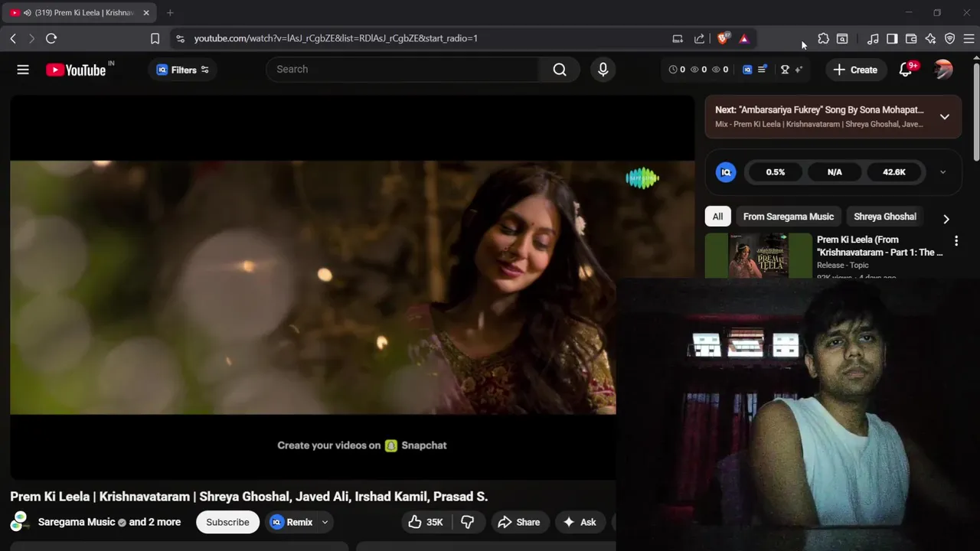Select the From Saregama Music chip
Image resolution: width=980 pixels, height=551 pixels.
[x=789, y=217]
